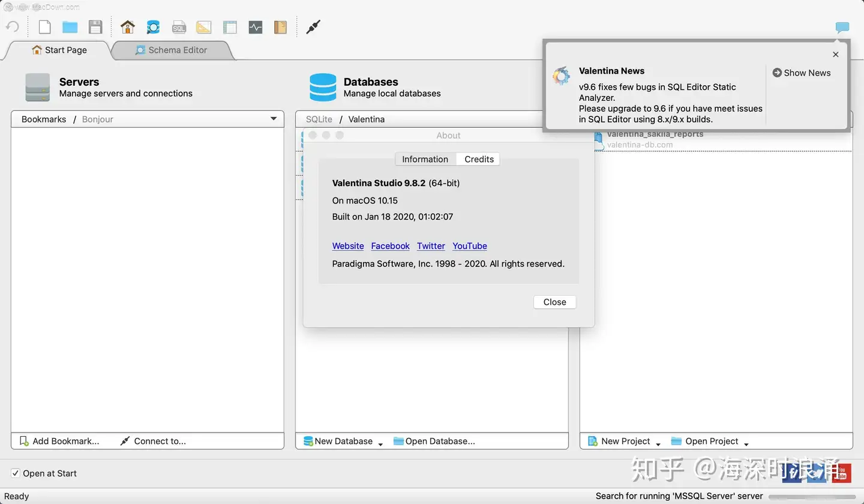This screenshot has height=504, width=864.
Task: Open the brown notebook toolbar icon
Action: 280,27
